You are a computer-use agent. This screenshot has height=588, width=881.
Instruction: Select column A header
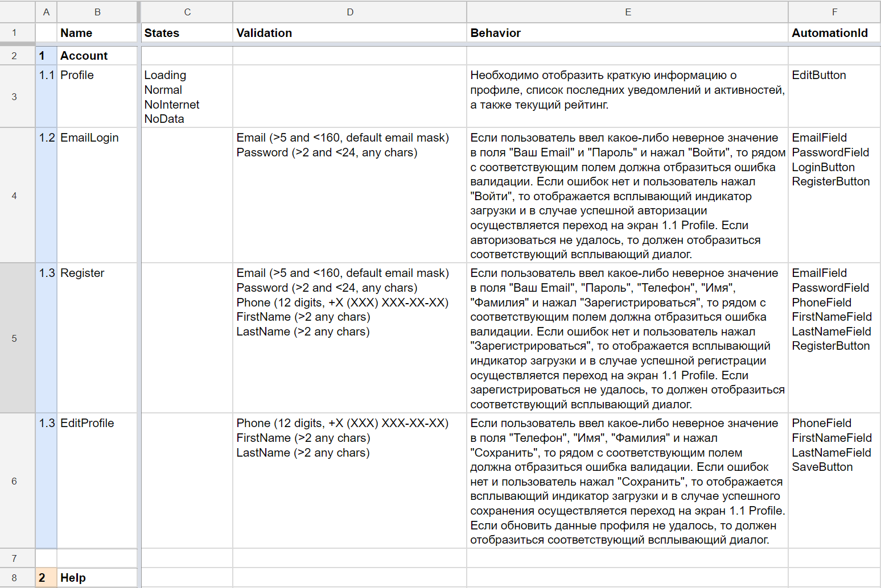46,12
